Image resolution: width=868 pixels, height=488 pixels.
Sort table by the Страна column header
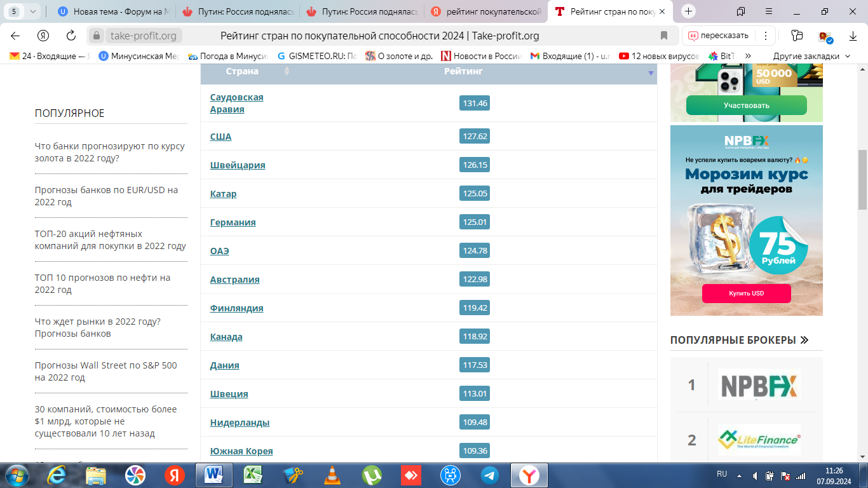click(242, 71)
